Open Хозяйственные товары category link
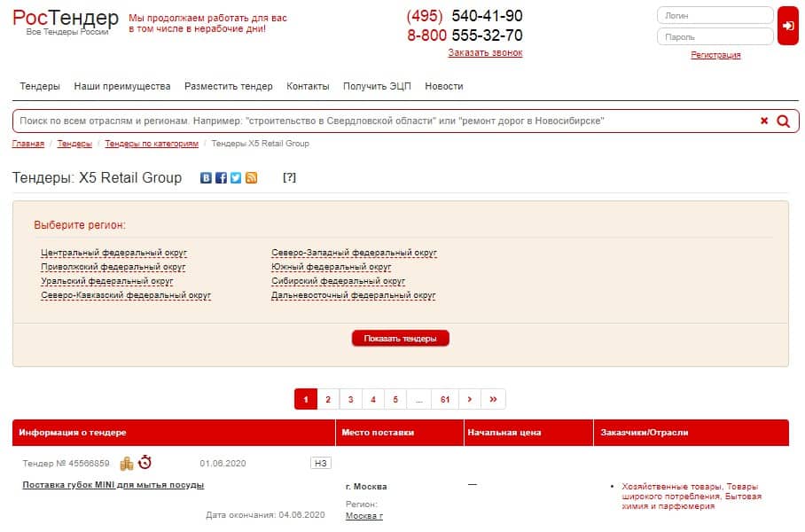The height and width of the screenshot is (532, 805). 691,496
